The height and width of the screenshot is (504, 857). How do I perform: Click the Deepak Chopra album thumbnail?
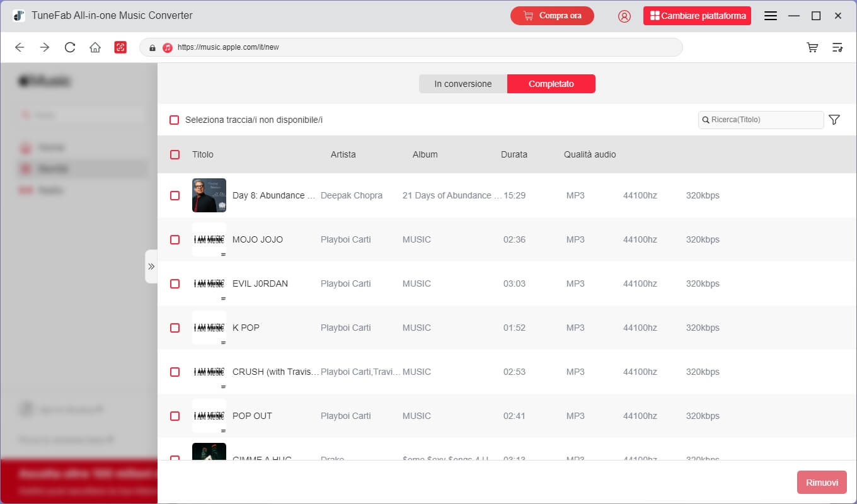[x=209, y=195]
